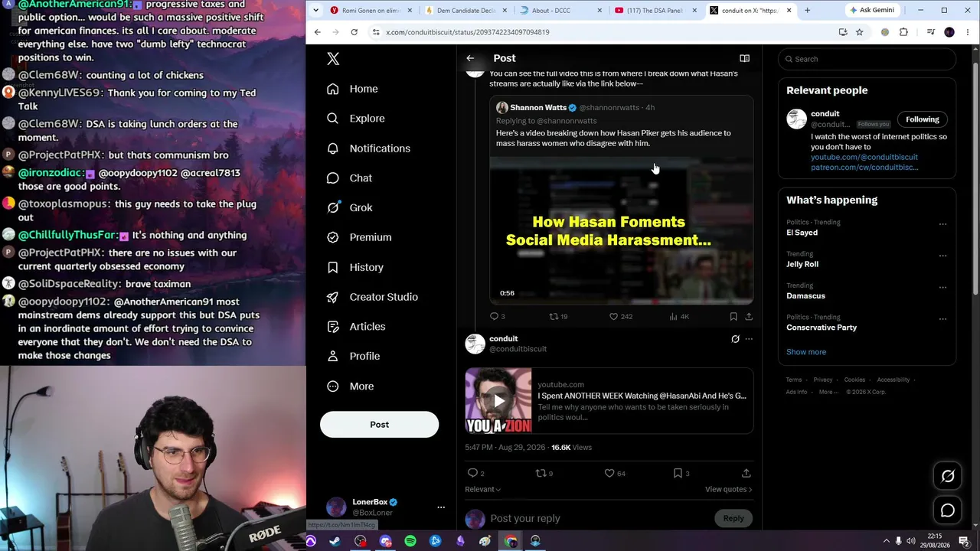This screenshot has width=980, height=551.
Task: Bookmark this page with the star icon
Action: click(859, 32)
